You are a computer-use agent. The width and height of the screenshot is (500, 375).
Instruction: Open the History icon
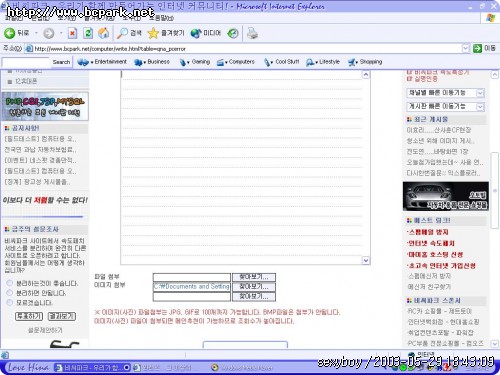(x=233, y=33)
